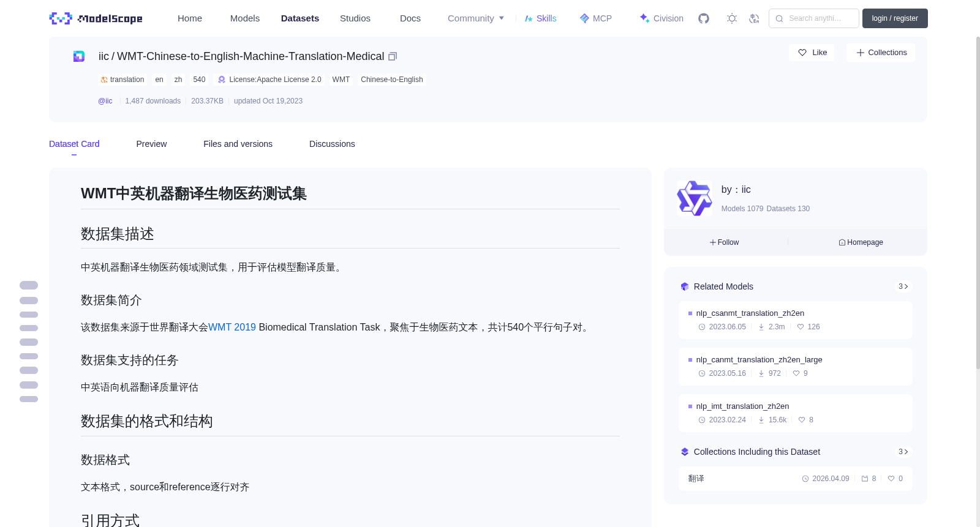This screenshot has width=980, height=527.
Task: Click the 540 size tag
Action: [199, 80]
